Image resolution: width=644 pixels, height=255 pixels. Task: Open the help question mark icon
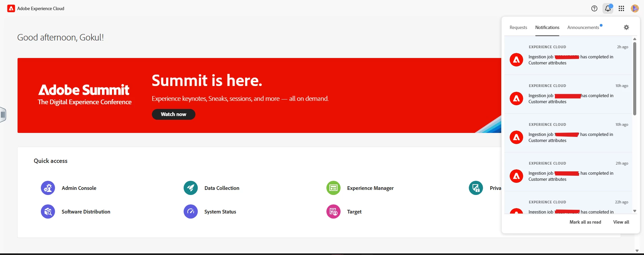coord(594,8)
